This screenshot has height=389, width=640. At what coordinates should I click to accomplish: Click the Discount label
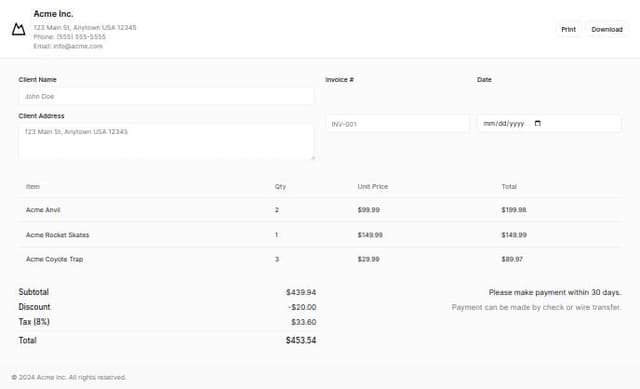coord(34,307)
